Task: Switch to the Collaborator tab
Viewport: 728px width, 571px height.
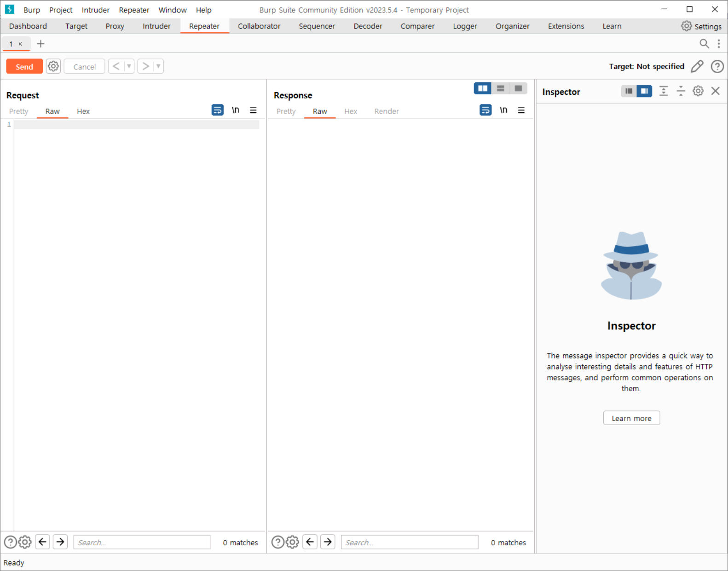Action: 259,26
